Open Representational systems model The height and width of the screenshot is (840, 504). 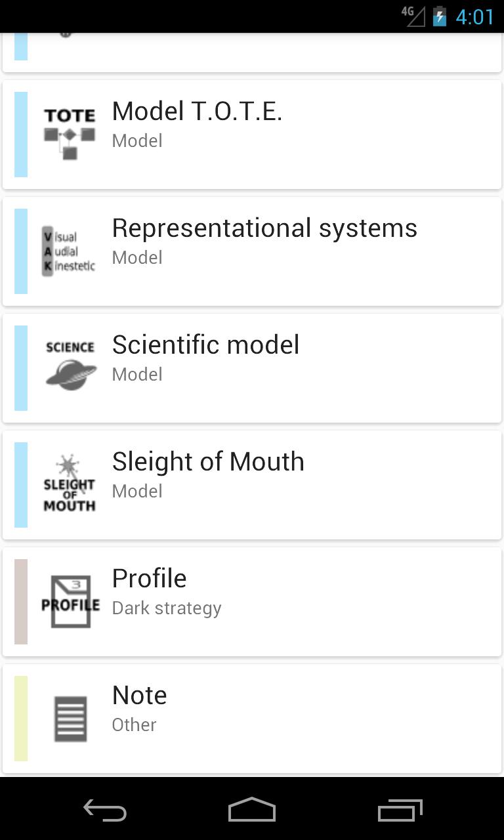tap(264, 228)
